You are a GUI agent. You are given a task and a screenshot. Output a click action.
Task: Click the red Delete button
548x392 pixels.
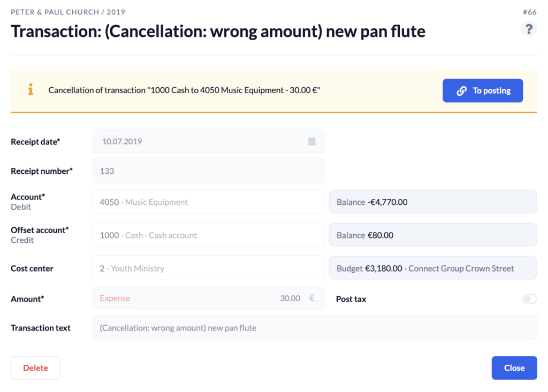35,368
